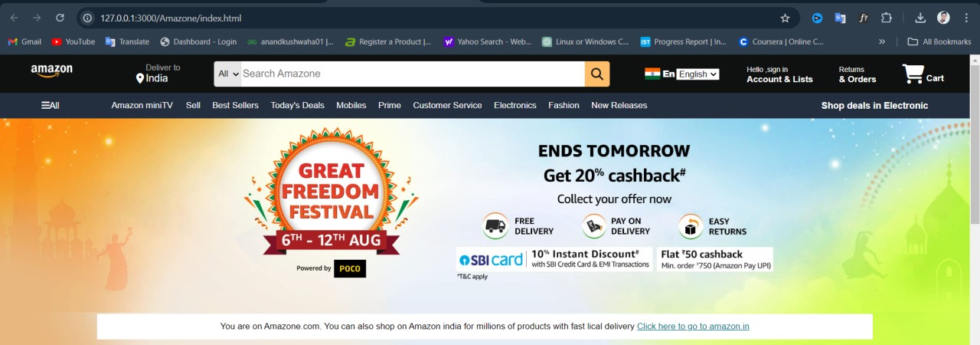Open Today's Deals in nav bar
Image resolution: width=980 pixels, height=345 pixels.
[x=297, y=105]
